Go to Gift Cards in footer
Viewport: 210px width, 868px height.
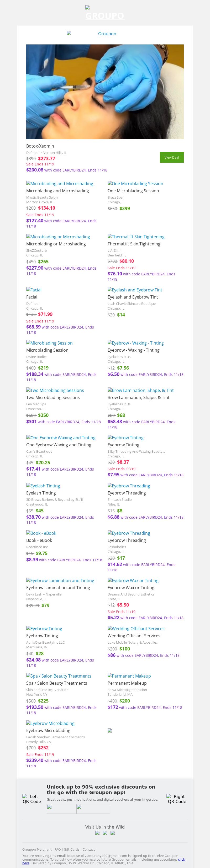72,850
